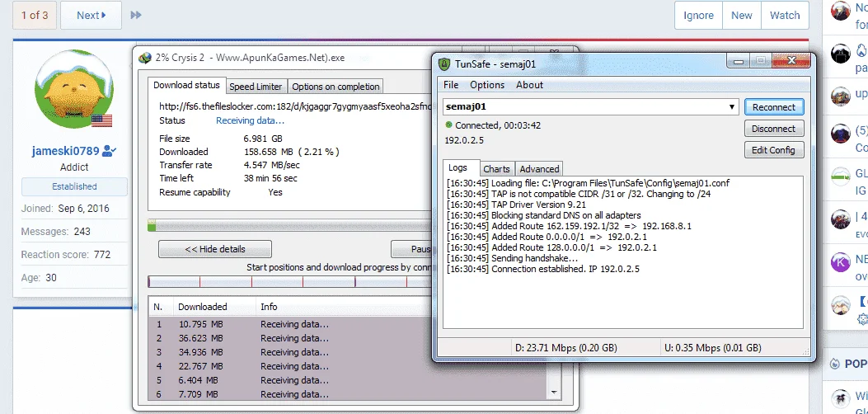
Task: Click the Disconnect button
Action: [773, 129]
